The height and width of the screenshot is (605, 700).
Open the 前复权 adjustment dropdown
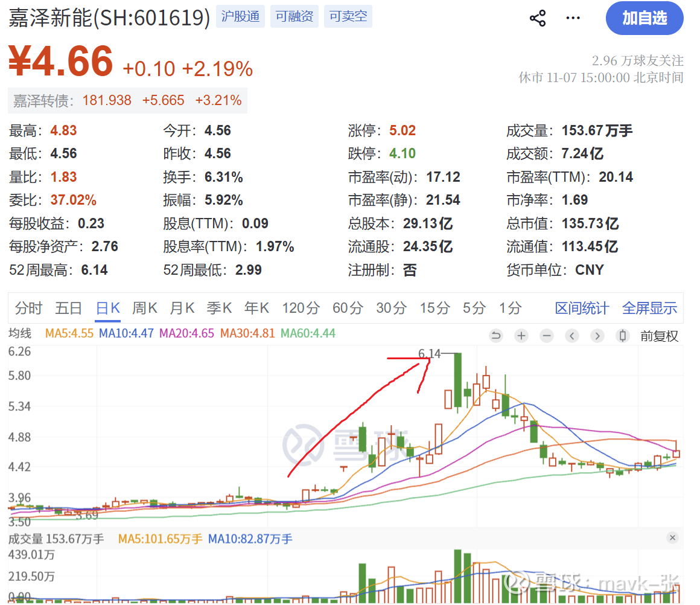(659, 336)
